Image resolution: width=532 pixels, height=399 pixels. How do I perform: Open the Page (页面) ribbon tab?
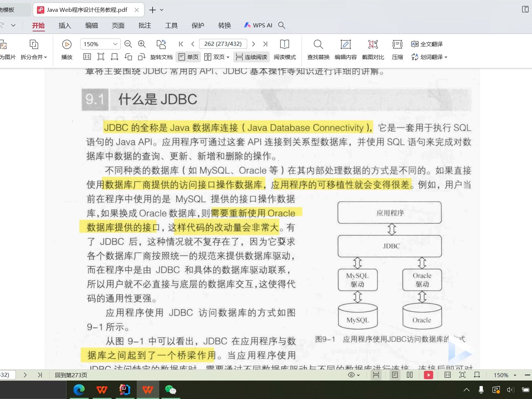pos(118,25)
